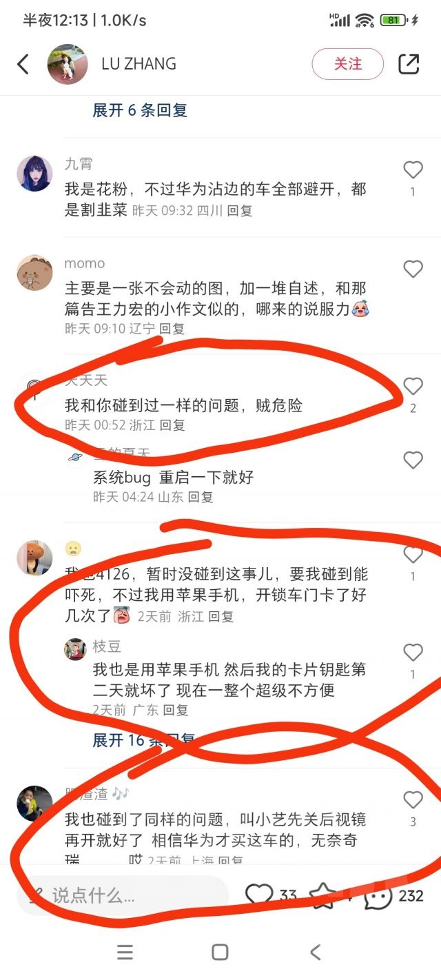Like 九霄's comment with the heart

click(413, 170)
